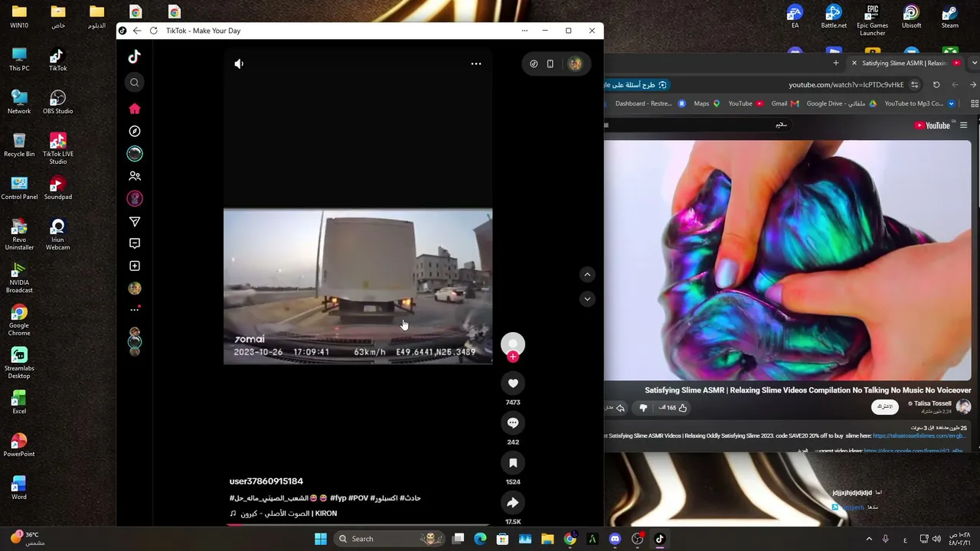Viewport: 980px width, 551px height.
Task: Open the profile avatar menu in TikTok header
Action: [x=575, y=64]
